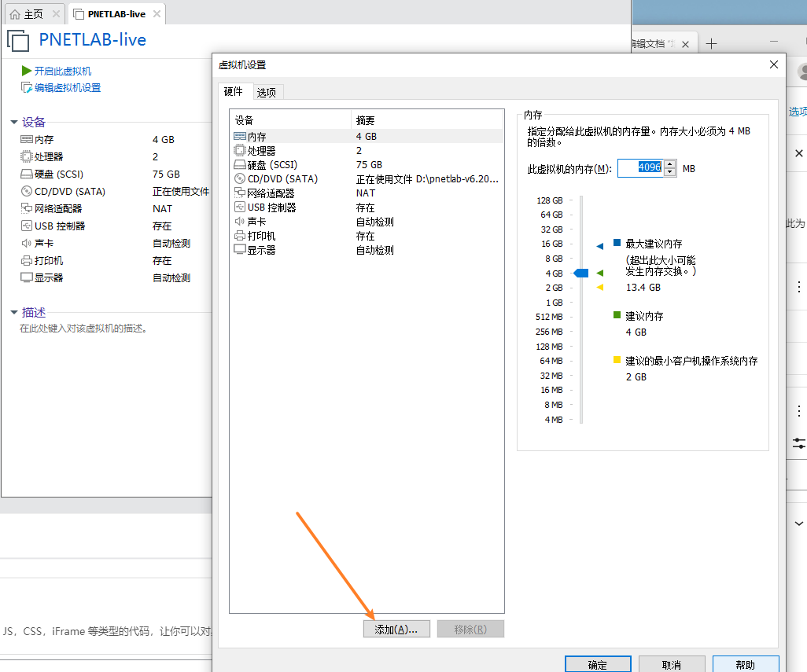Viewport: 807px width, 672px height.
Task: Select the USB controller icon in the dialog list
Action: click(x=240, y=207)
